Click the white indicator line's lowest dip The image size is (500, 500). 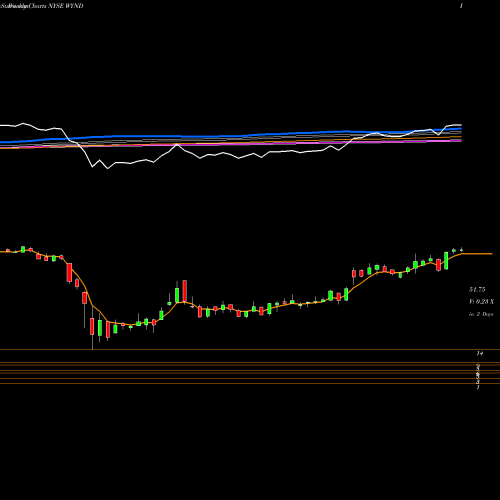108,168
